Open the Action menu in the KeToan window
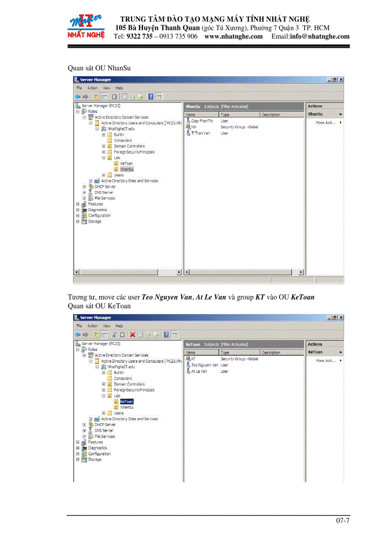 [x=92, y=326]
